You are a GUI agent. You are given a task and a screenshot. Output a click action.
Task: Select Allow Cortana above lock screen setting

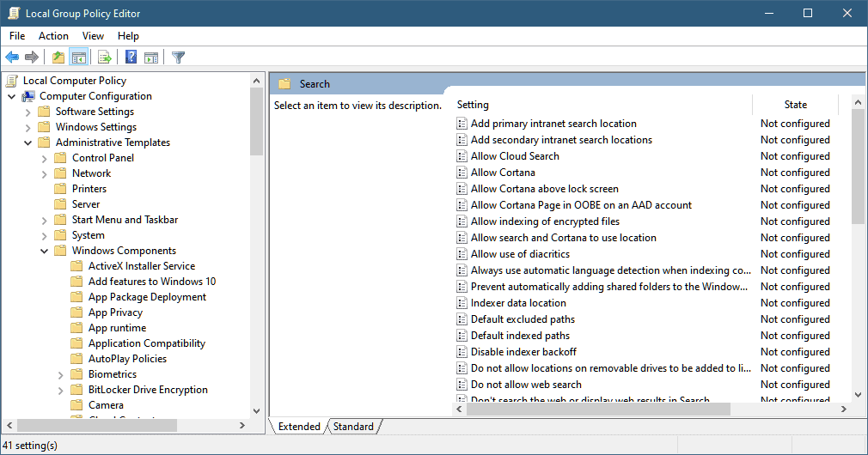click(x=544, y=189)
